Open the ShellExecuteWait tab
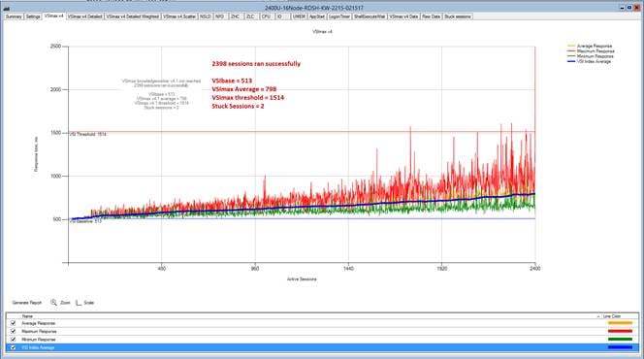Screen dimensions: 644x359 coord(370,16)
